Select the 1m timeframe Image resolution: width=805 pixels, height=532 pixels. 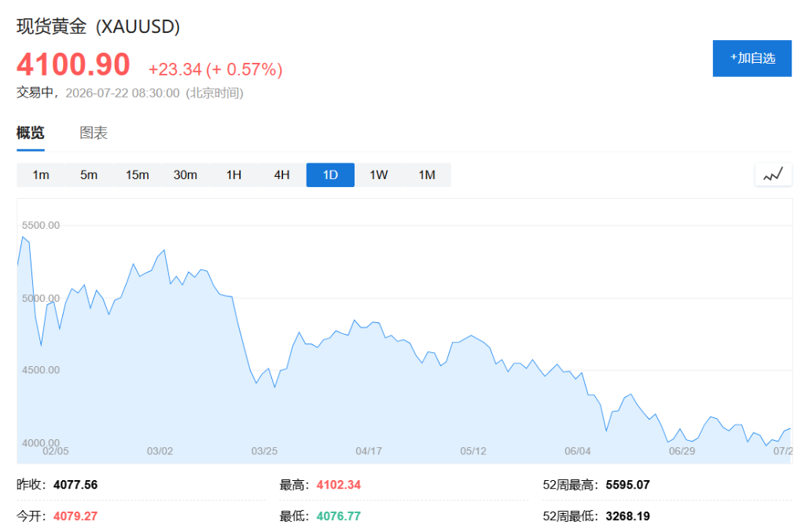[41, 175]
